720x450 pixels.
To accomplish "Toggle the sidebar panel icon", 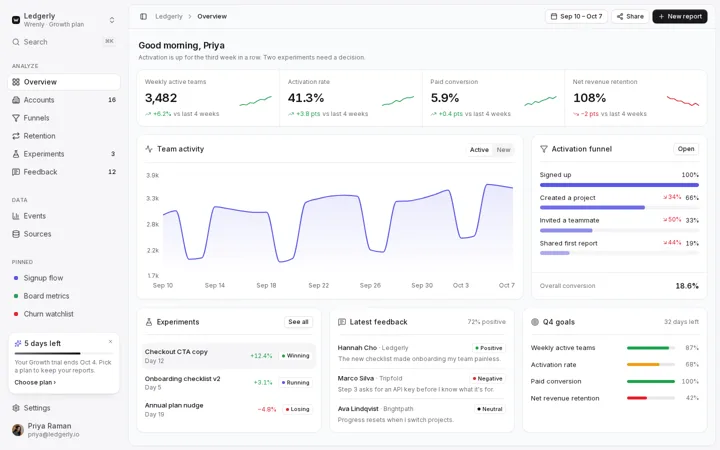I will click(143, 17).
